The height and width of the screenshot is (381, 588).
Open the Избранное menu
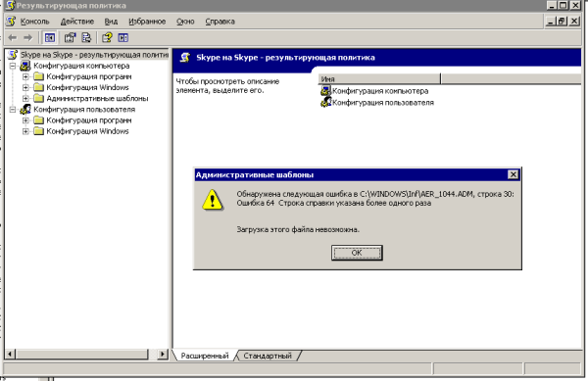click(147, 22)
